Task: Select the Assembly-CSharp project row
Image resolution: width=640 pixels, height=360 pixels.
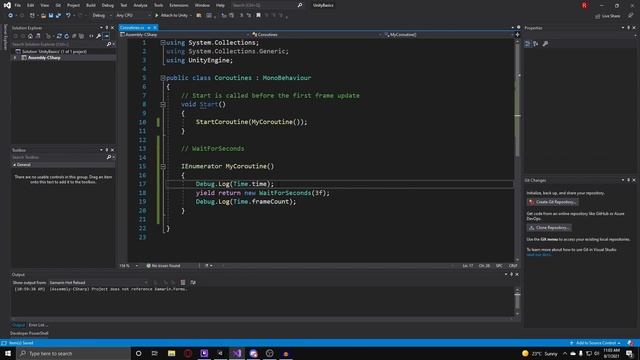Action: (x=63, y=58)
